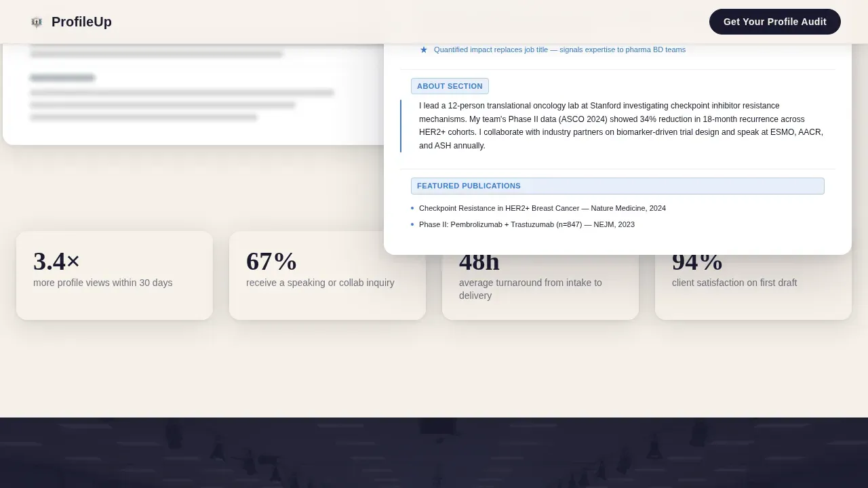Click the Phase II: Pembrolizumab + Trastuzumab publication
The height and width of the screenshot is (488, 868).
tap(527, 224)
